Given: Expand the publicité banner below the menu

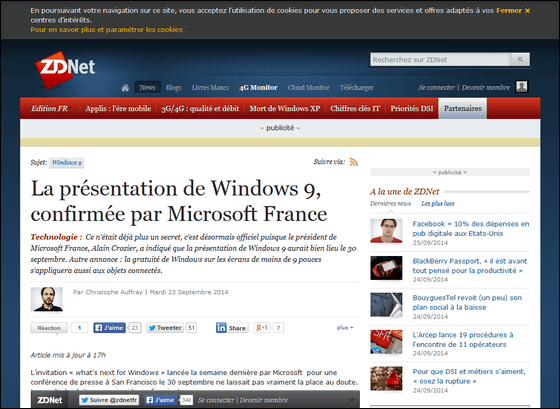Looking at the screenshot, I should (280, 128).
